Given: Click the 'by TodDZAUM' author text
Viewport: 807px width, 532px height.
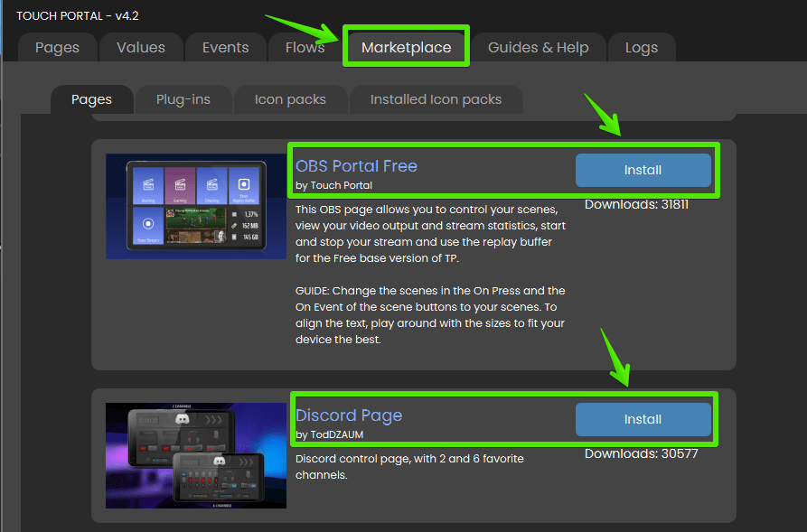Looking at the screenshot, I should (329, 434).
